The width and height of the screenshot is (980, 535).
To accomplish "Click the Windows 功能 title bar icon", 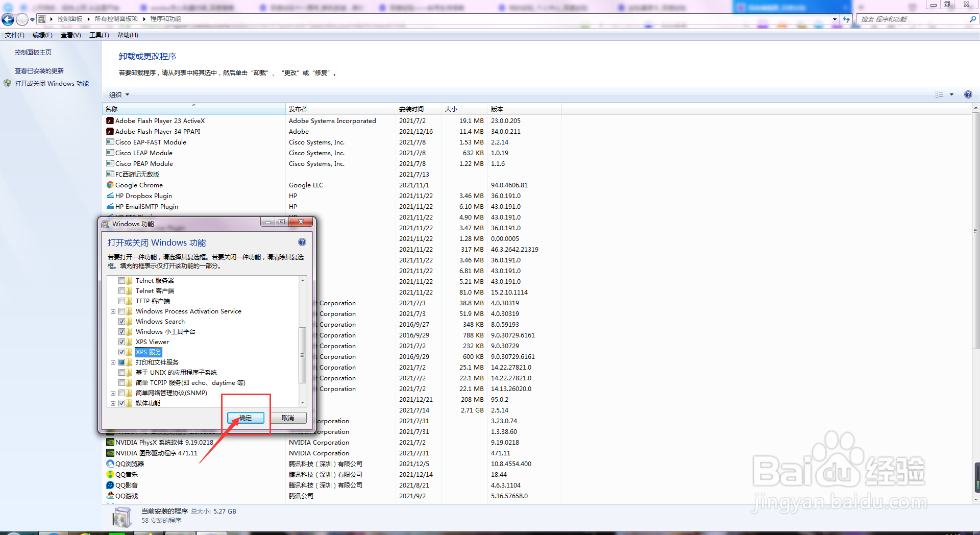I will tap(106, 224).
